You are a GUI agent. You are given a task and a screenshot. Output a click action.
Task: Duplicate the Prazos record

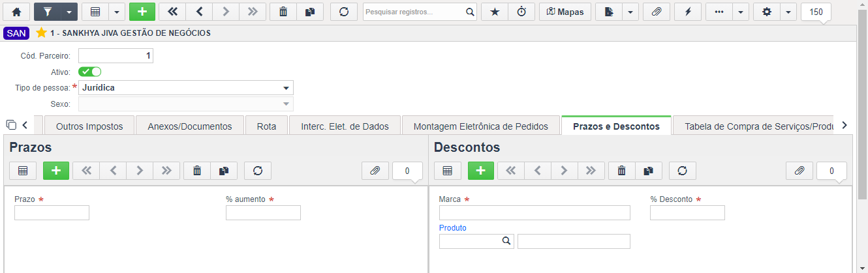(224, 171)
